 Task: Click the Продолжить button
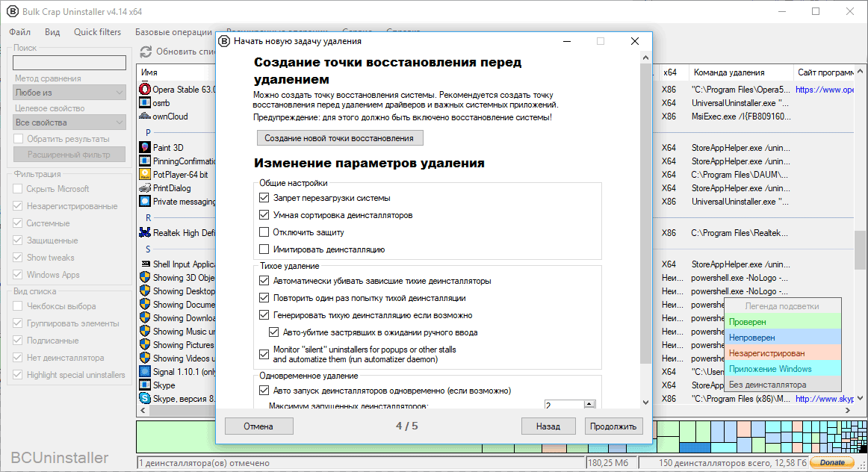point(613,426)
